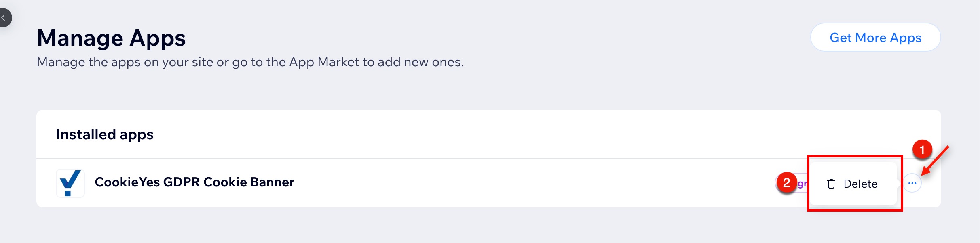Click the Manage Apps page heading
Screen dimensions: 980x243
(x=111, y=38)
